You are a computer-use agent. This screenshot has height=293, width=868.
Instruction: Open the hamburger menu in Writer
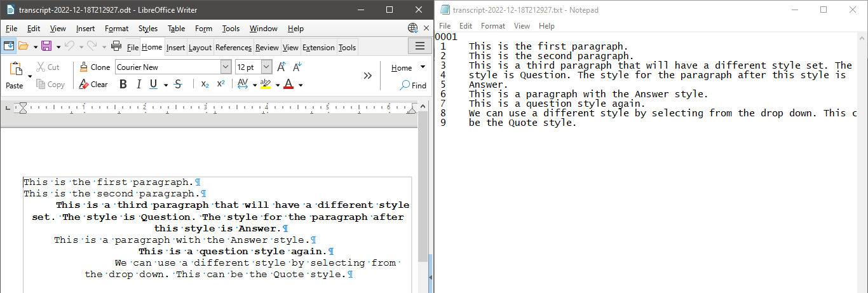pyautogui.click(x=419, y=46)
